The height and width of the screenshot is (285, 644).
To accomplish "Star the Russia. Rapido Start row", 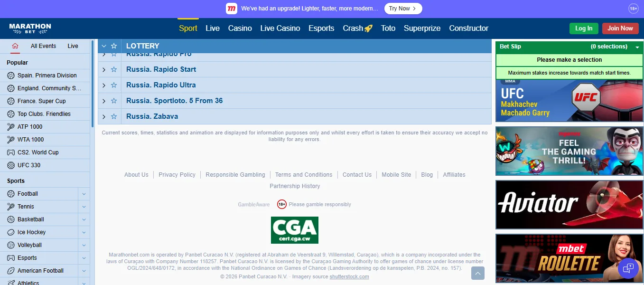I will pos(114,69).
